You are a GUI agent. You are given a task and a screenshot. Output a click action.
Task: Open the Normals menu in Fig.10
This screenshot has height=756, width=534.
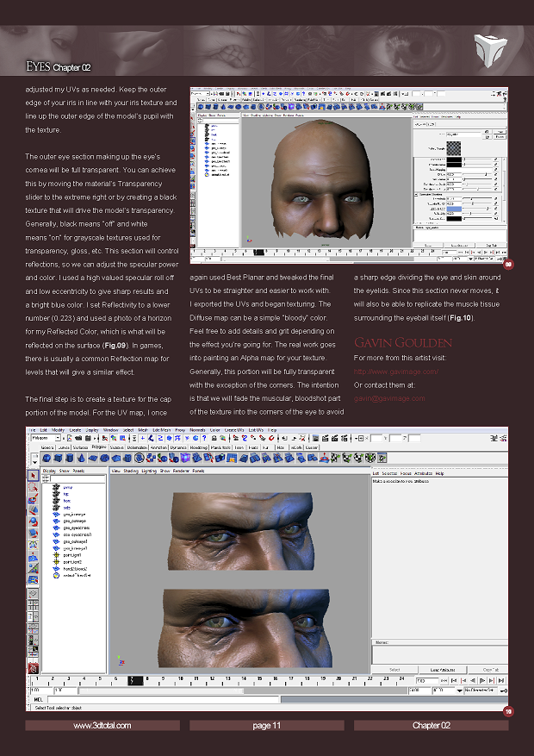coord(197,429)
